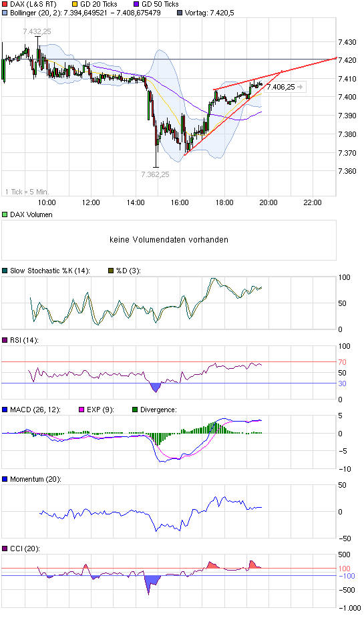Click the 1 Tick = 5 Min. note
The width and height of the screenshot is (364, 622).
[27, 192]
